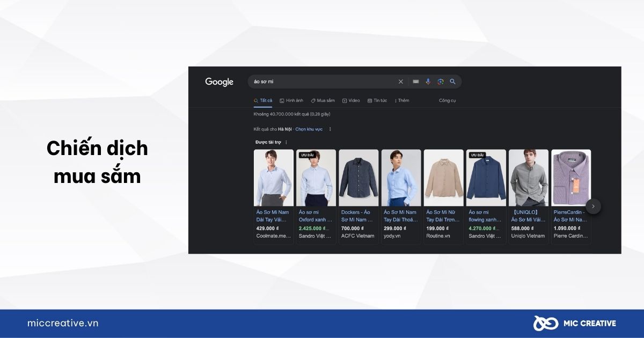
Task: Select the UNIQLO shirt listing priced 588.000 đ
Action: coord(529,197)
